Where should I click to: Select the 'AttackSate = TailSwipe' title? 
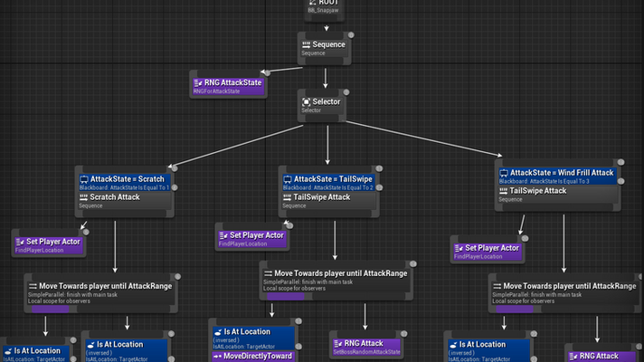(x=333, y=179)
